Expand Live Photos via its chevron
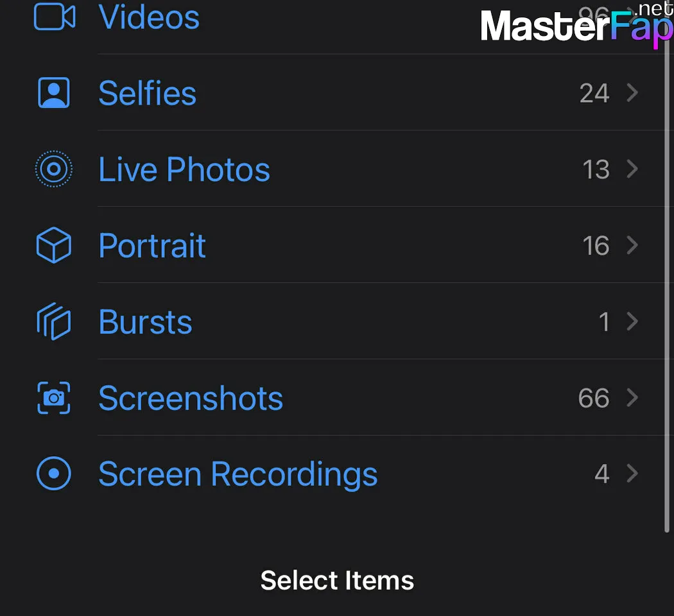This screenshot has width=674, height=616. tap(632, 169)
